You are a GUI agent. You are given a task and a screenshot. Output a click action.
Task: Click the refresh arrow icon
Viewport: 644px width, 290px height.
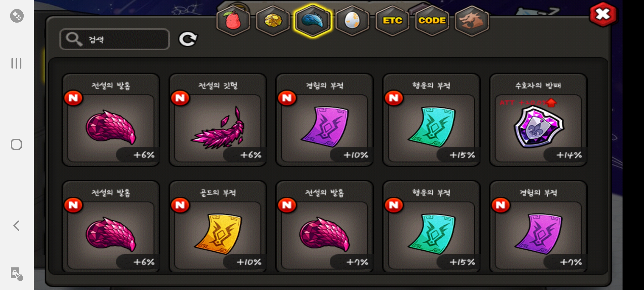pyautogui.click(x=188, y=39)
